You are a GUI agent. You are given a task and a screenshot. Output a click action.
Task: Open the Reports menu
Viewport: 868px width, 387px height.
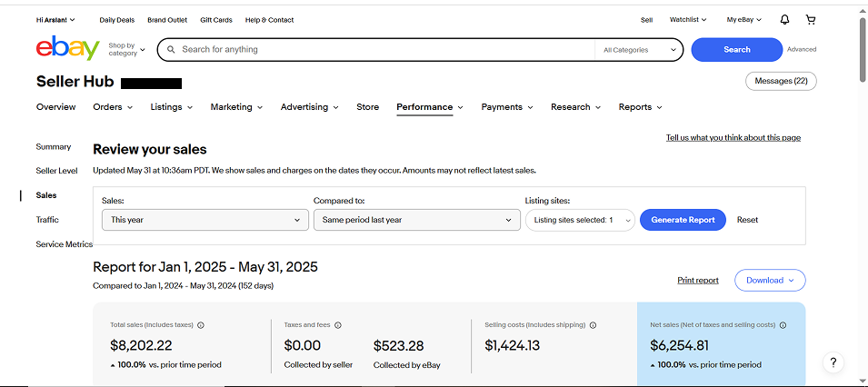click(641, 107)
